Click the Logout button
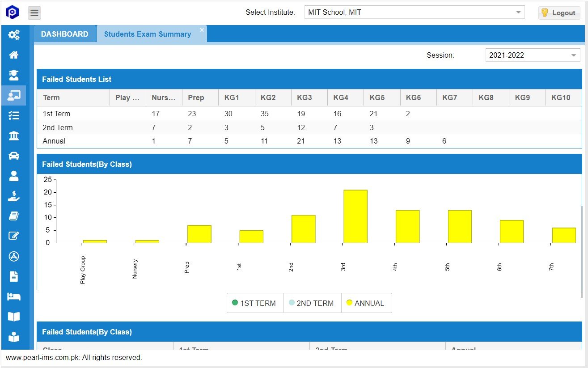Screen dimensions: 588x368 pos(559,13)
